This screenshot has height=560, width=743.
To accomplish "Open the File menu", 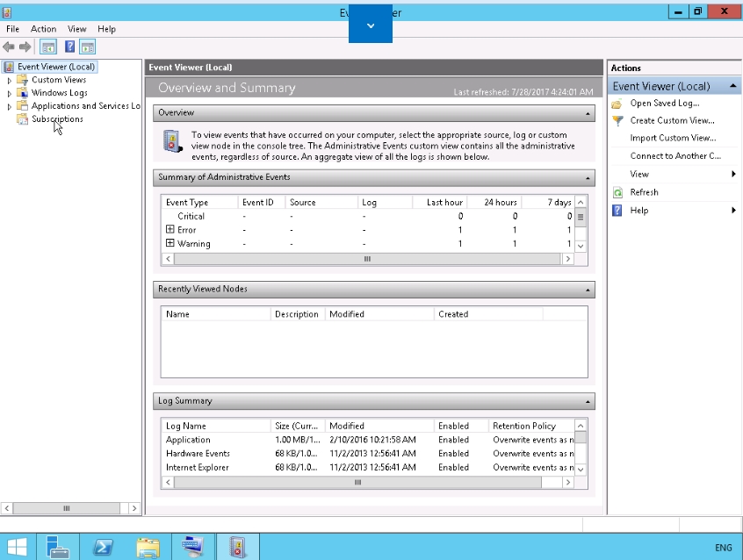I will point(13,29).
